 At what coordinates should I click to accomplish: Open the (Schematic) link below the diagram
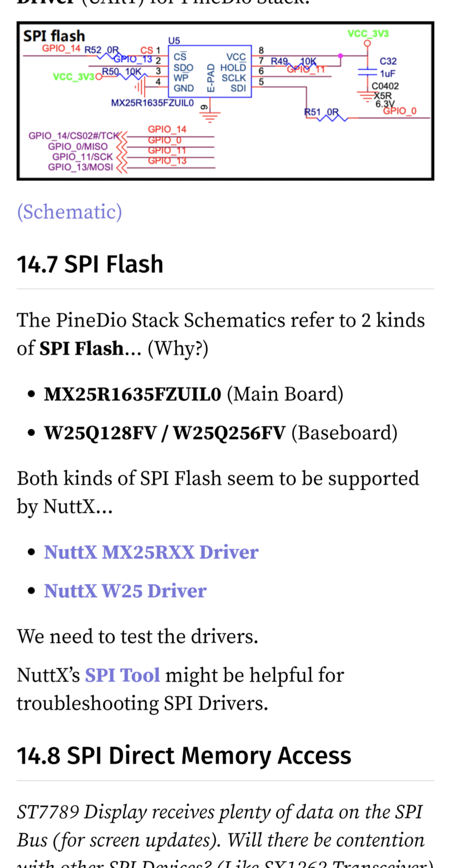(x=69, y=212)
